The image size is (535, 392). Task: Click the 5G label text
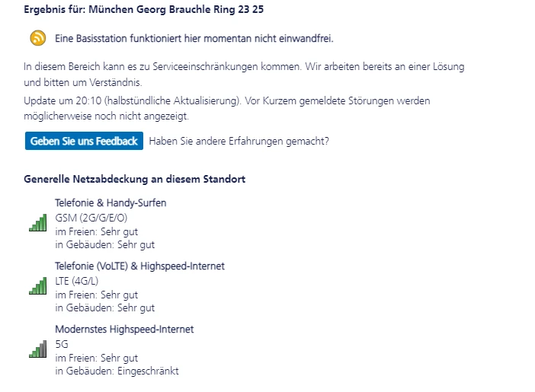pyautogui.click(x=62, y=344)
